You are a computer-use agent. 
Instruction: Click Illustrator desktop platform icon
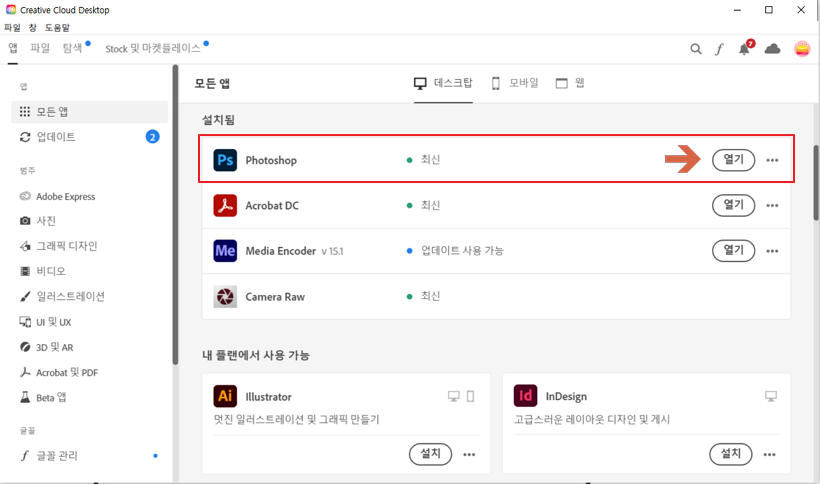[453, 397]
